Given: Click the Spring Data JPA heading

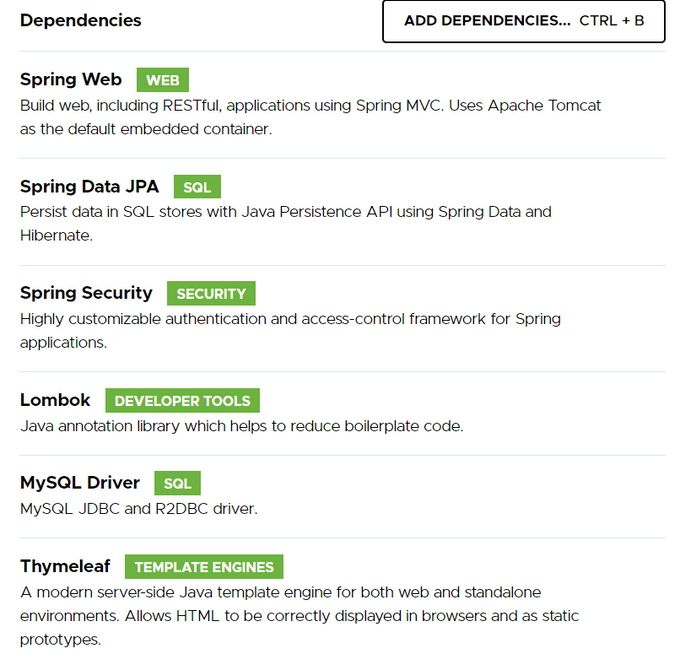Looking at the screenshot, I should click(x=89, y=186).
